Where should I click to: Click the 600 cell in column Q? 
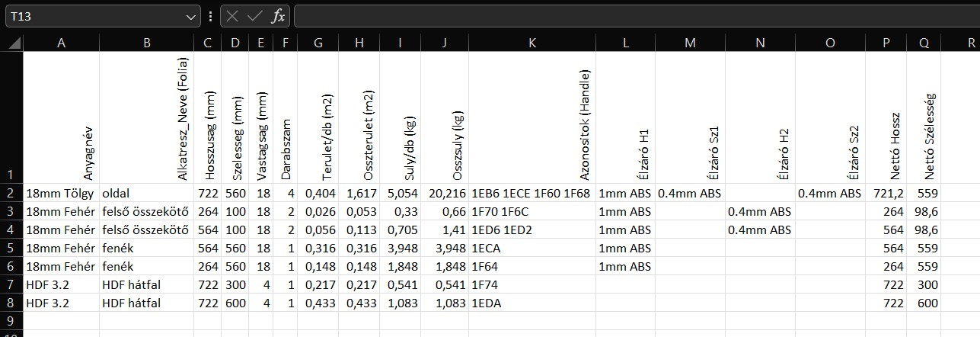(924, 303)
